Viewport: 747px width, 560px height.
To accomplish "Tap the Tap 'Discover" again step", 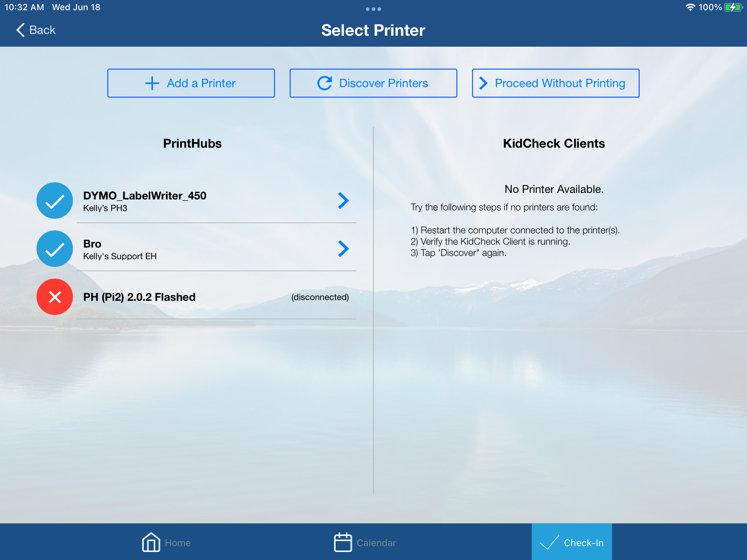I will [x=458, y=253].
